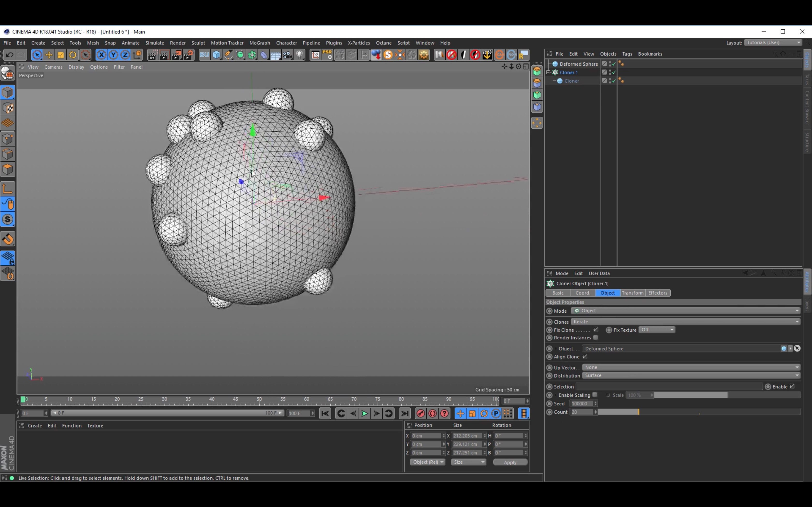The width and height of the screenshot is (812, 507).
Task: Switch to the Object tab in properties
Action: pyautogui.click(x=607, y=293)
